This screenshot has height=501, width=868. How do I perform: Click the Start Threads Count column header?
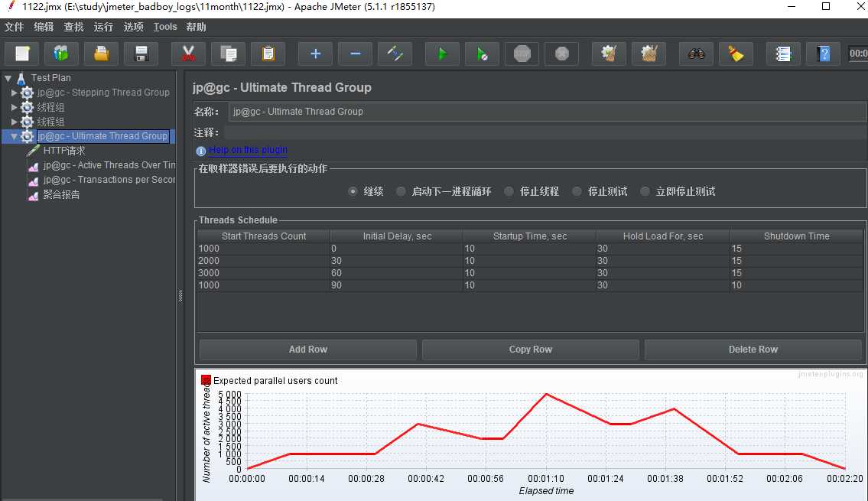(x=264, y=236)
